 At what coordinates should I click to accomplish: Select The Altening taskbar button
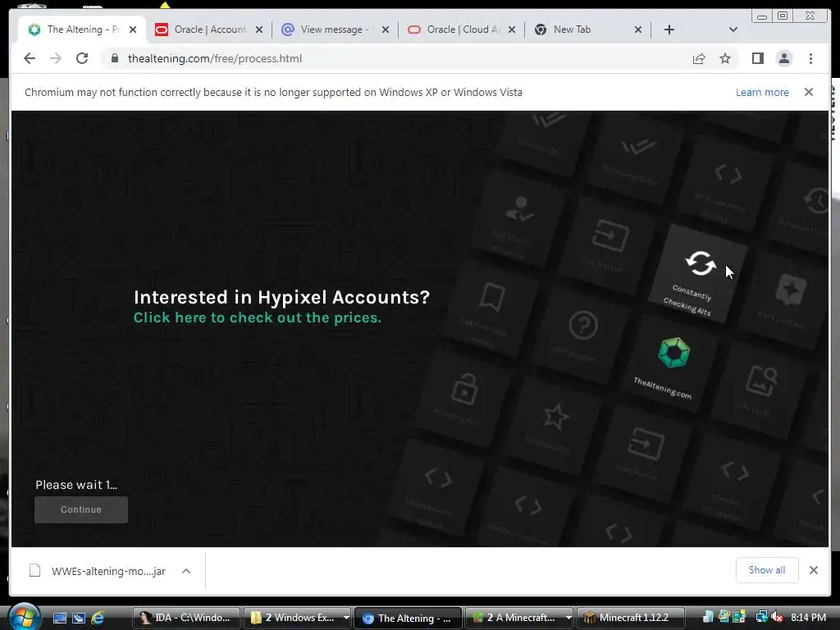pos(408,618)
